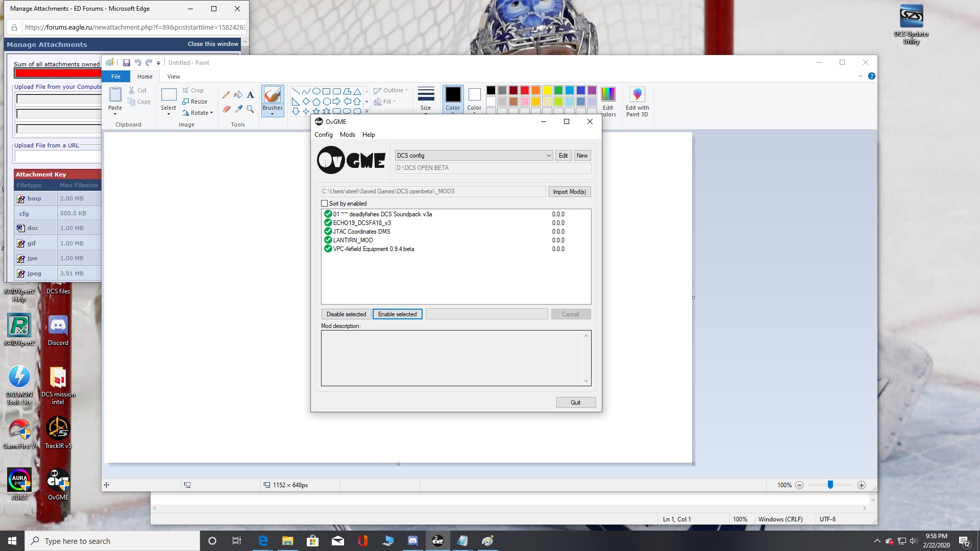Click Disable selected button

pos(347,314)
